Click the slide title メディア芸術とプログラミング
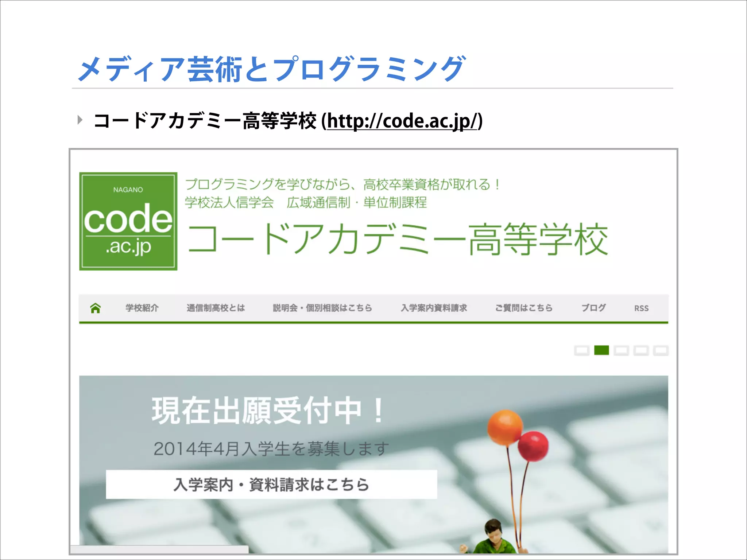The image size is (747, 560). [271, 69]
